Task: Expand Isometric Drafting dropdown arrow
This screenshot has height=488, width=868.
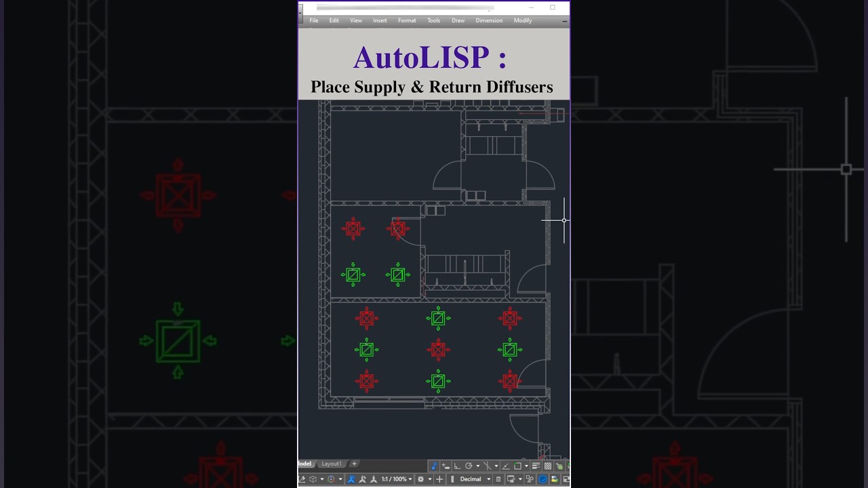Action: (496, 466)
